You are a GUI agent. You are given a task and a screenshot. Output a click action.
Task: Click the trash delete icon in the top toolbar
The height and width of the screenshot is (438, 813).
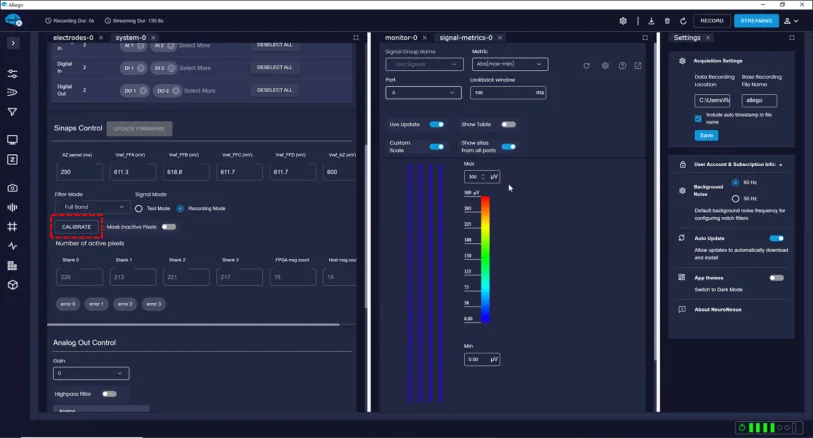click(667, 21)
